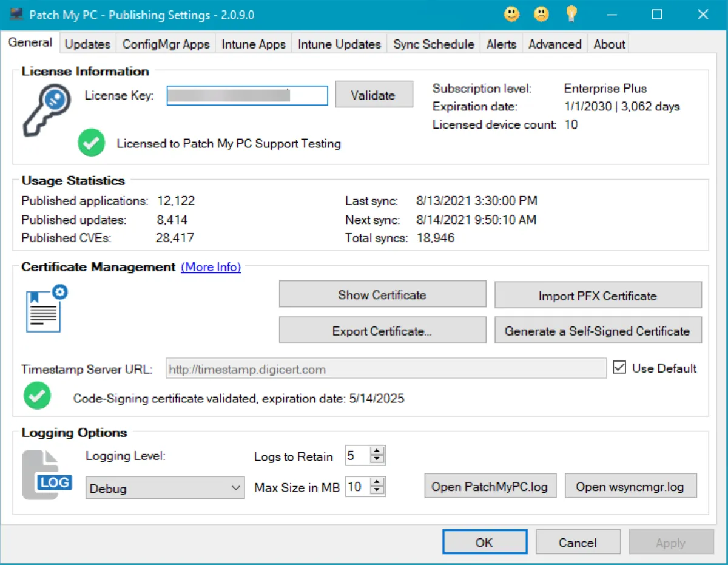
Task: Click the LOG file icon
Action: pos(47,475)
